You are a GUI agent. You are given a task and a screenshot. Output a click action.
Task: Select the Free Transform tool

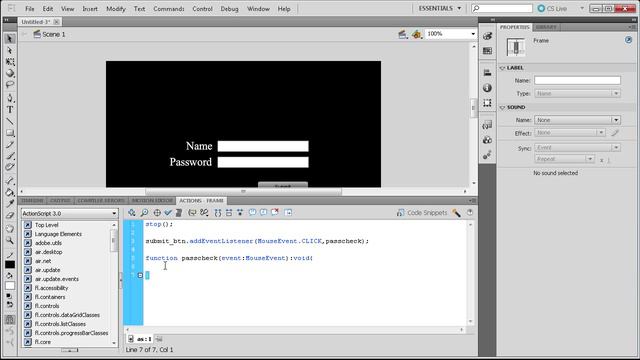(x=10, y=62)
